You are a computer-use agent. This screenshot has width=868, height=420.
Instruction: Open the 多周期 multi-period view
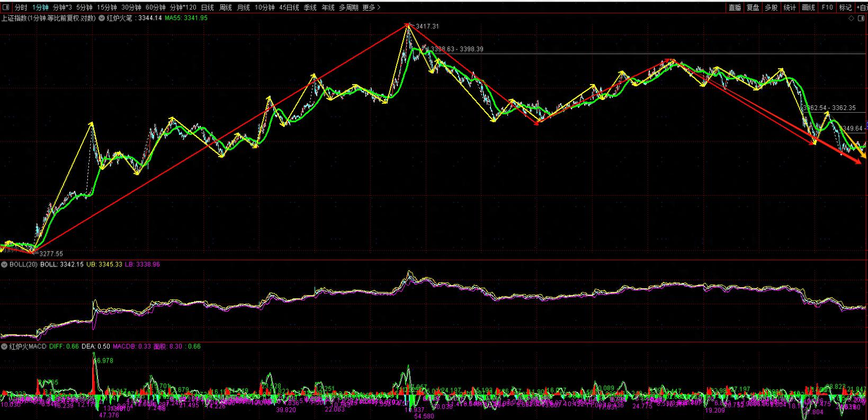point(348,7)
